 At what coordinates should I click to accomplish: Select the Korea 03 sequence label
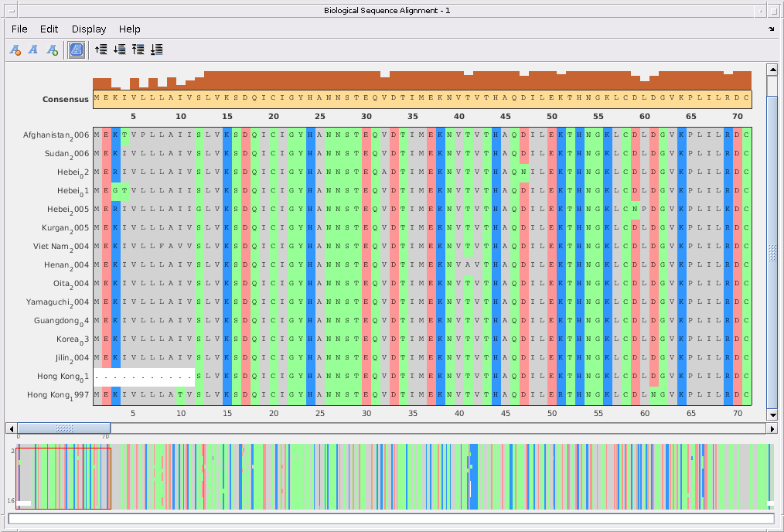73,339
